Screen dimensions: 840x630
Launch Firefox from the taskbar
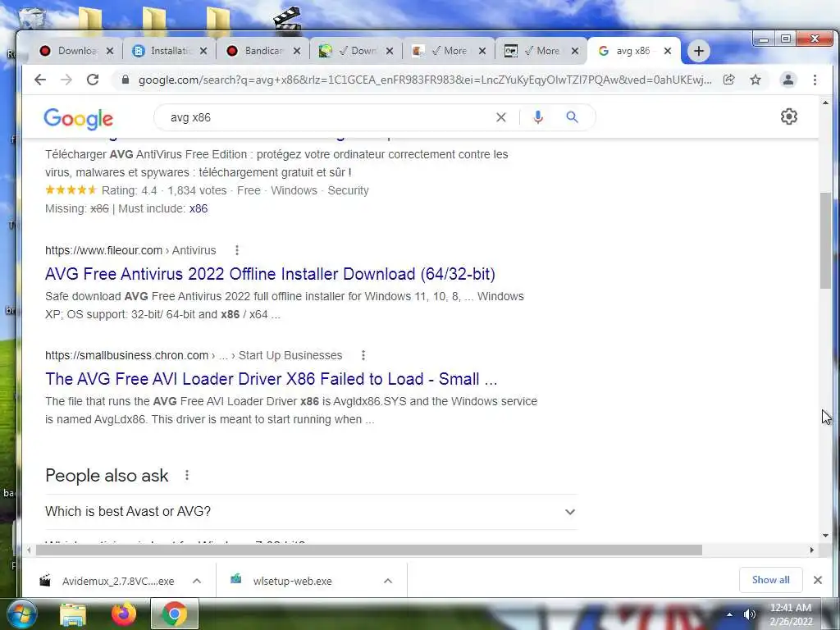123,614
